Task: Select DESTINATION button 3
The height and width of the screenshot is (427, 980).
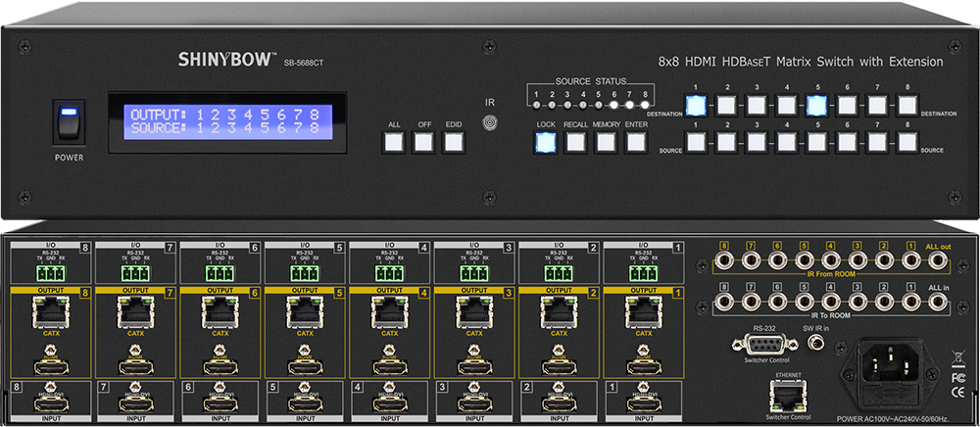Action: tap(757, 105)
